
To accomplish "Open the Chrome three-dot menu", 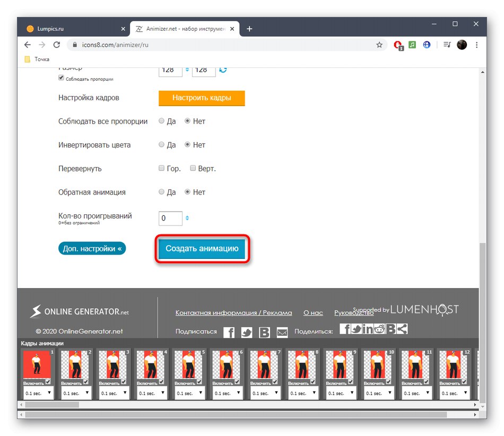I will pyautogui.click(x=477, y=45).
